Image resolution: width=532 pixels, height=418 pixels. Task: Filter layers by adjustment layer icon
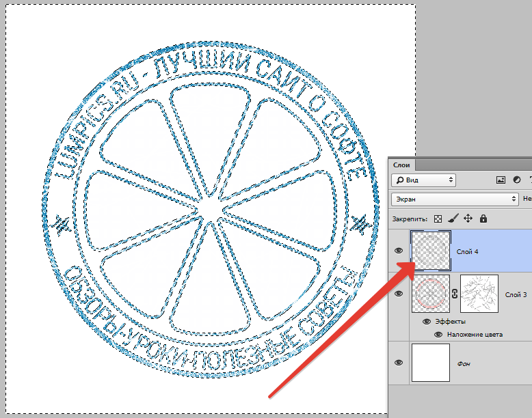517,180
